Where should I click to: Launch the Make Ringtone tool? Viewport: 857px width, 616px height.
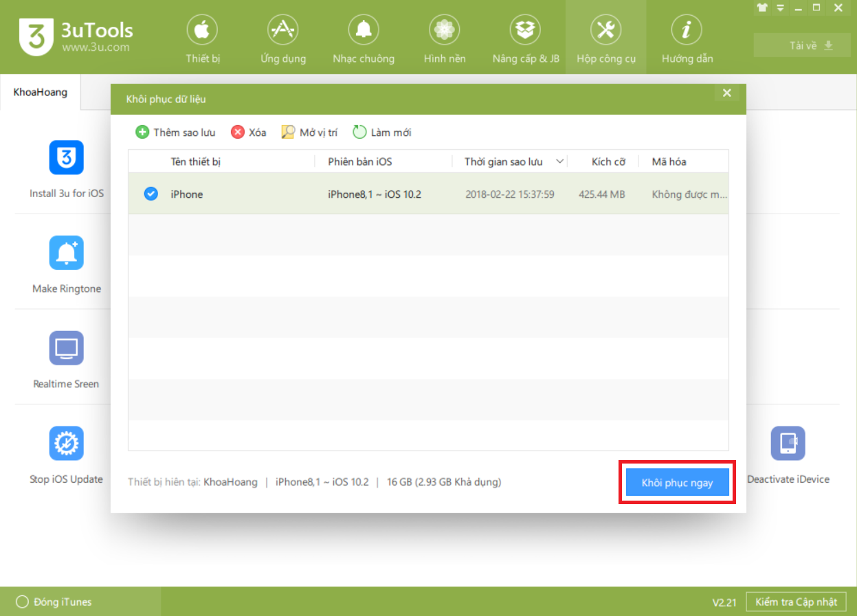[67, 253]
